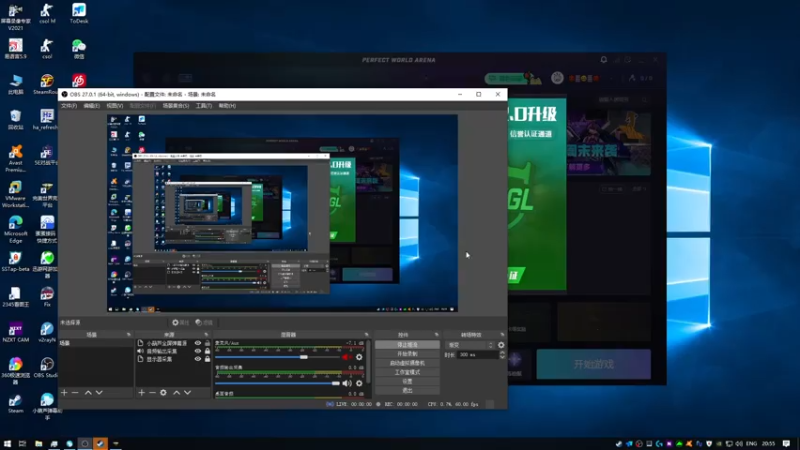
Task: Open desktop audio channel settings gear
Action: click(359, 383)
